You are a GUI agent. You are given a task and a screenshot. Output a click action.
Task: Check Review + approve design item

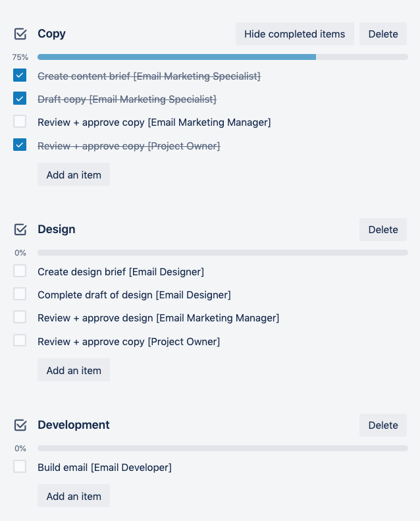coord(20,317)
